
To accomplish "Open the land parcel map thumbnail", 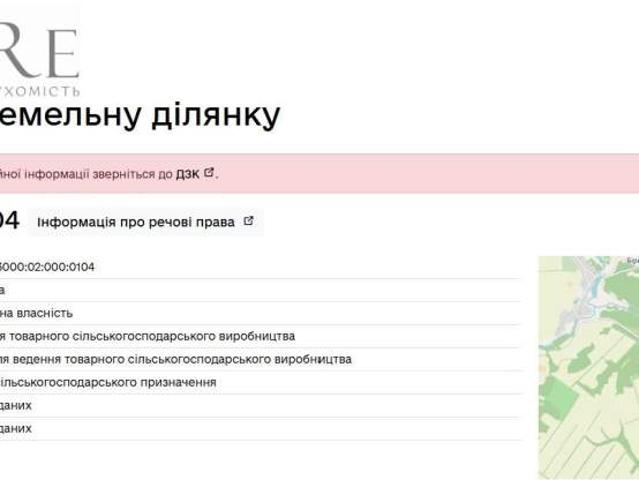I will click(x=588, y=367).
